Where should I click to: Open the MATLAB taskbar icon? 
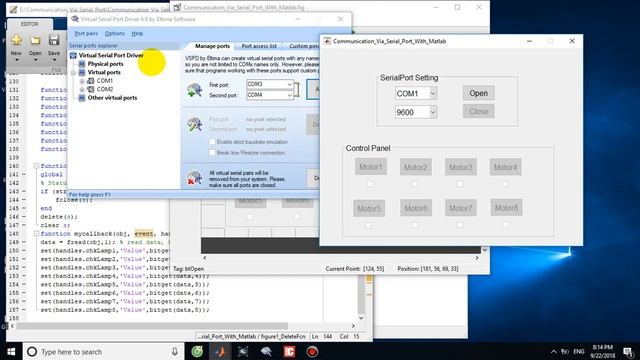pos(220,351)
